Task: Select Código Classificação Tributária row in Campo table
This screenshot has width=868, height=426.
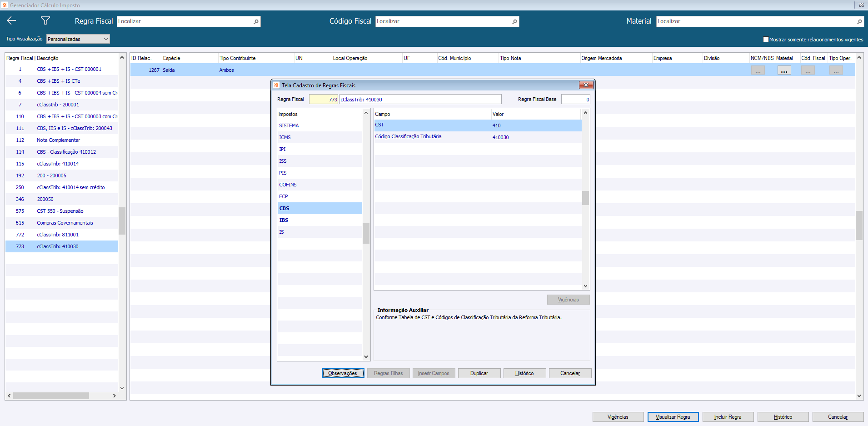Action: click(478, 137)
